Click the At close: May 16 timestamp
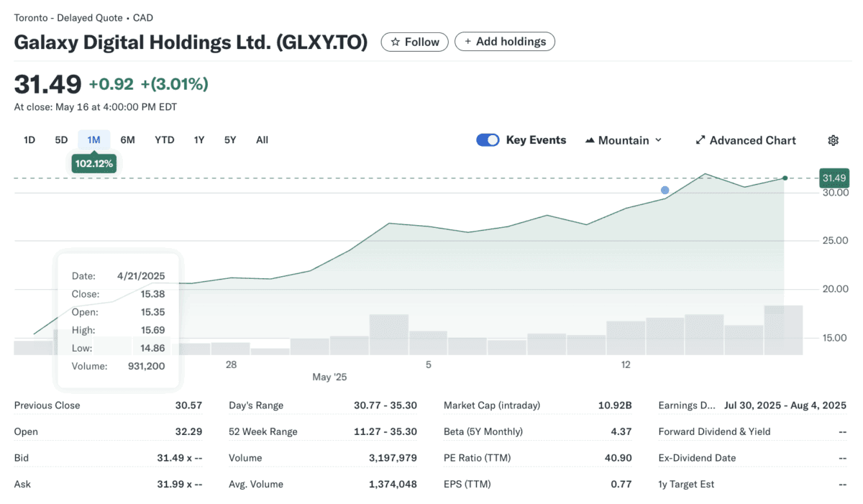 (96, 107)
